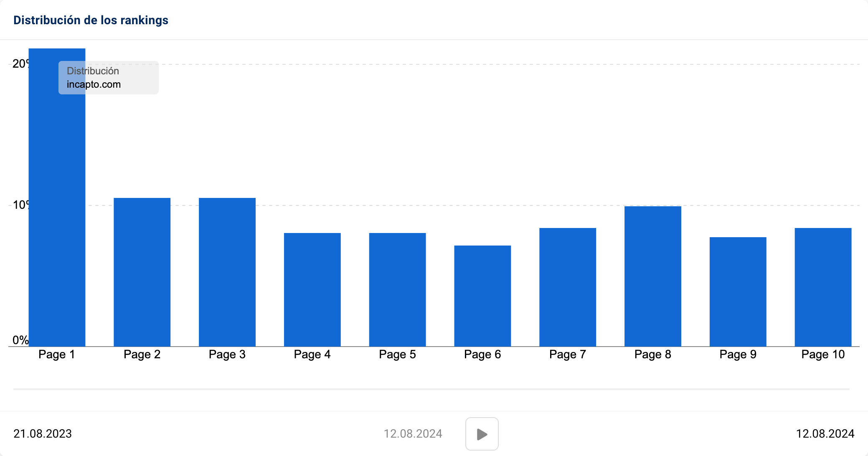This screenshot has height=456, width=868.
Task: Click the Page 6 bar
Action: click(x=482, y=296)
